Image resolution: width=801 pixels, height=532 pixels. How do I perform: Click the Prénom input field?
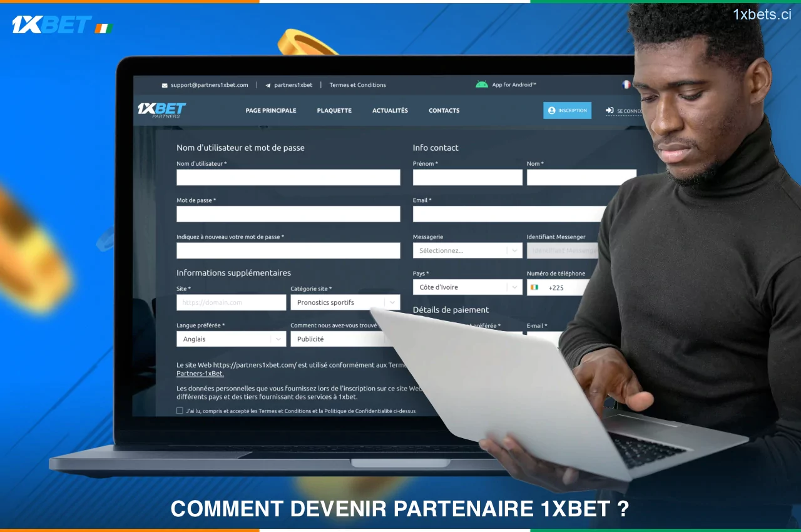[x=467, y=177]
